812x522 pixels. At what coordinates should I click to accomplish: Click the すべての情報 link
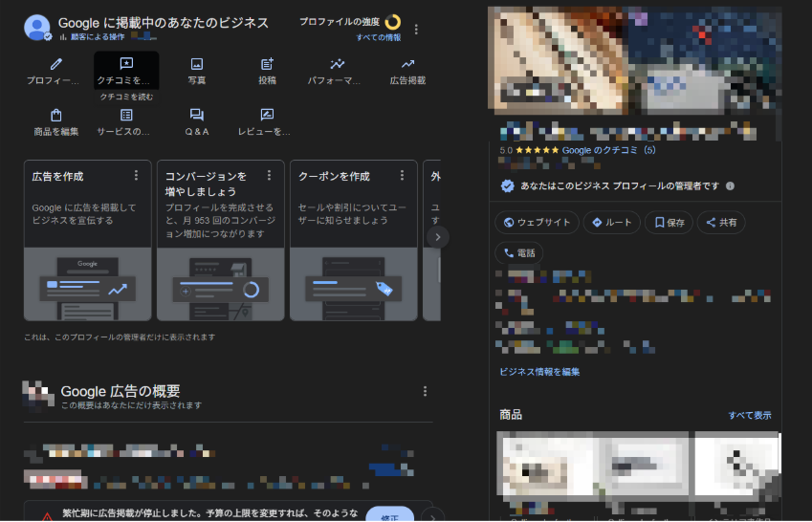coord(379,37)
